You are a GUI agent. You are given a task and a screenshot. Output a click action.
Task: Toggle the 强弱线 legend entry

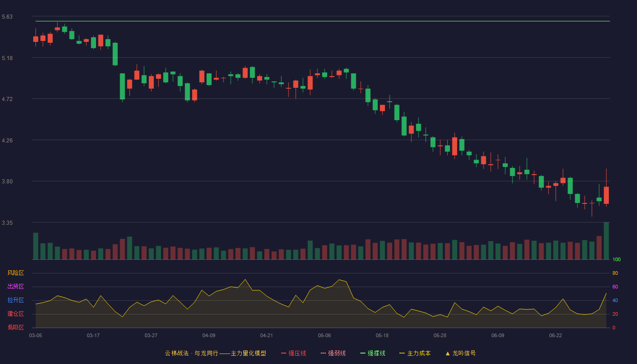pyautogui.click(x=333, y=353)
